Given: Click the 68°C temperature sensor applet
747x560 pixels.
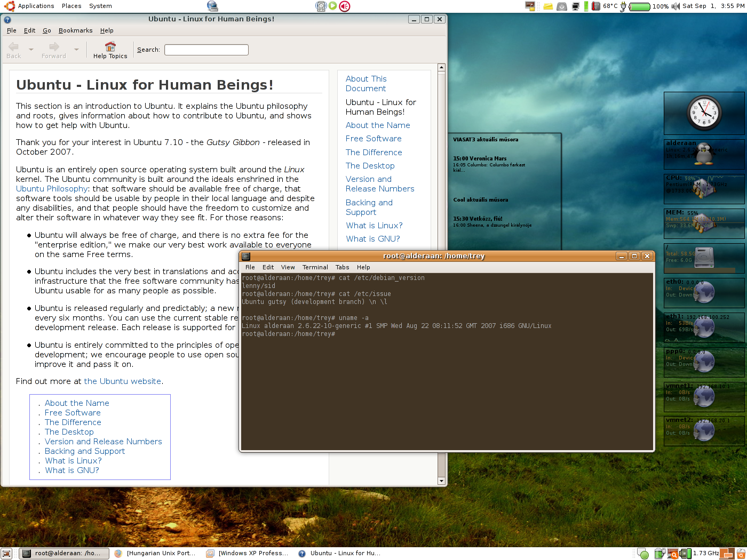Looking at the screenshot, I should tap(605, 6).
